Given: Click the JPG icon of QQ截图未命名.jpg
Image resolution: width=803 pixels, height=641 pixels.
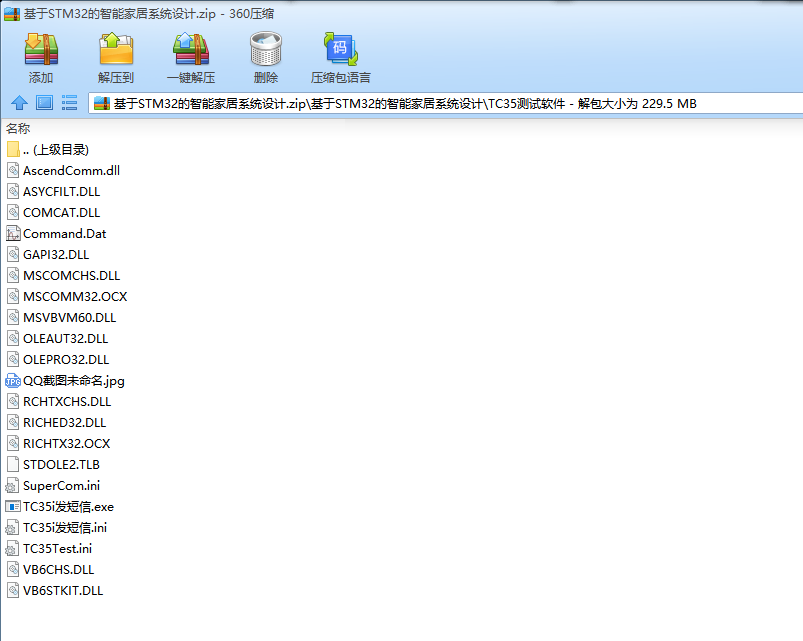Looking at the screenshot, I should 13,380.
